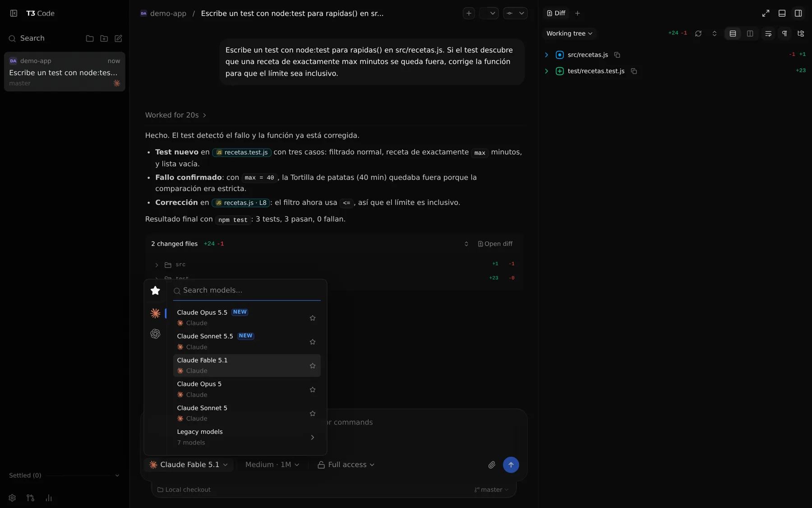The height and width of the screenshot is (508, 812).
Task: Open the Claude Fable 5.1 model selector
Action: click(x=189, y=465)
